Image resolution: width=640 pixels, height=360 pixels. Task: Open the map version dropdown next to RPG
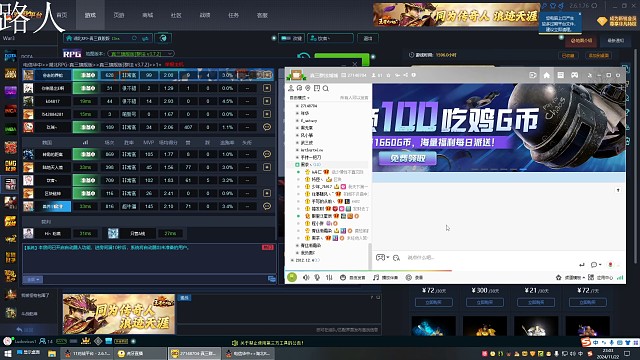click(141, 53)
